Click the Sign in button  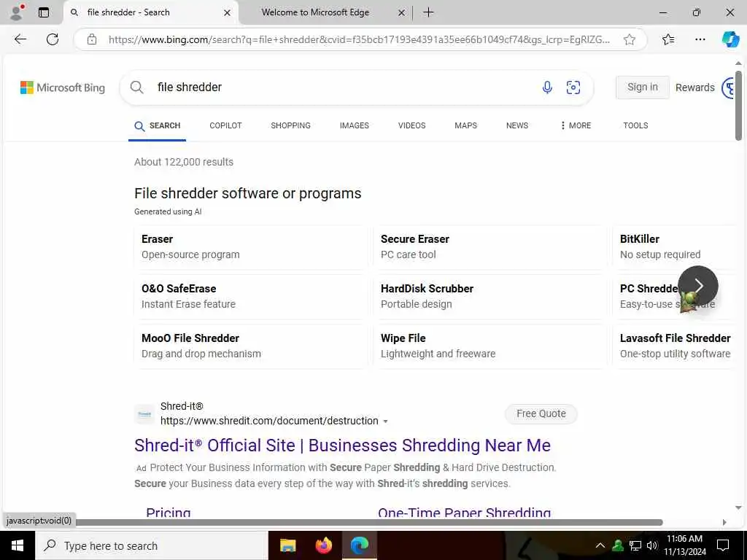tap(642, 87)
